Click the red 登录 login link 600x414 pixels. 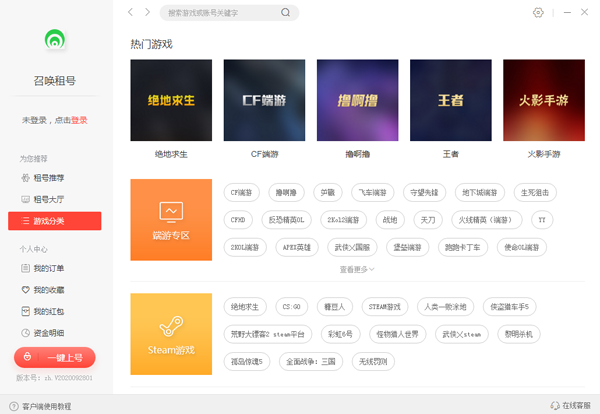(x=79, y=120)
